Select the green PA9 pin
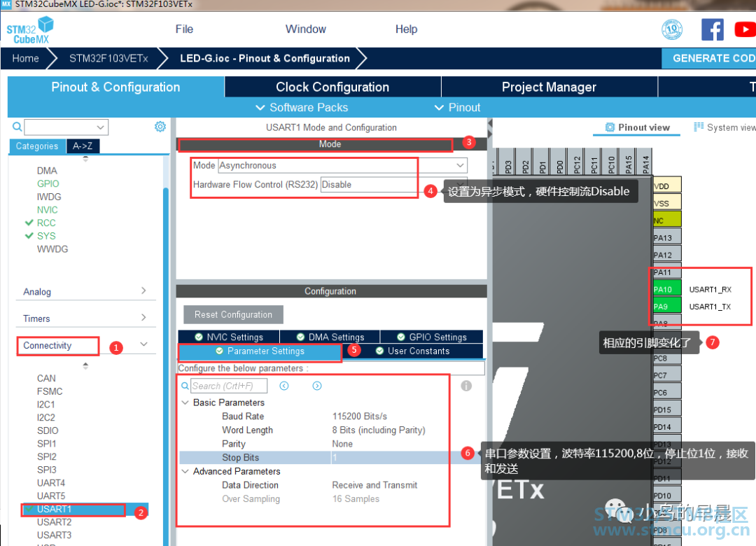 (667, 307)
